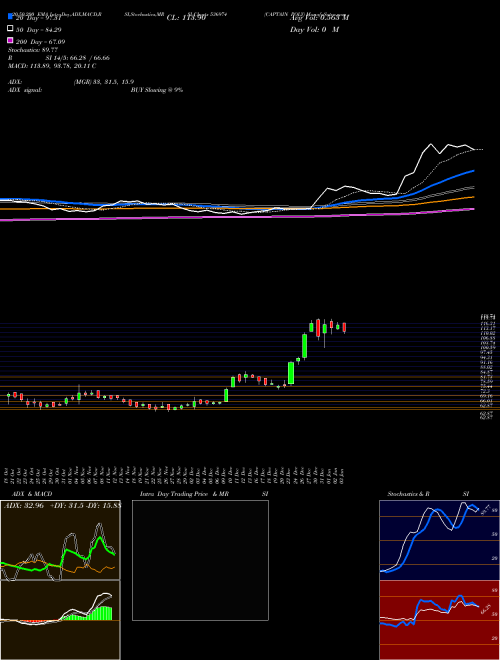The image size is (500, 660).
Task: Open the empty intraday trading price panel
Action: (x=200, y=560)
